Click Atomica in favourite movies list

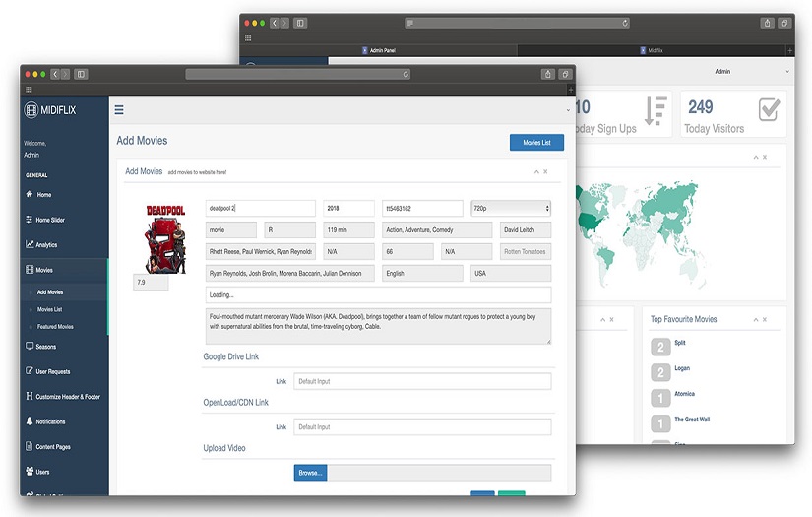point(685,394)
